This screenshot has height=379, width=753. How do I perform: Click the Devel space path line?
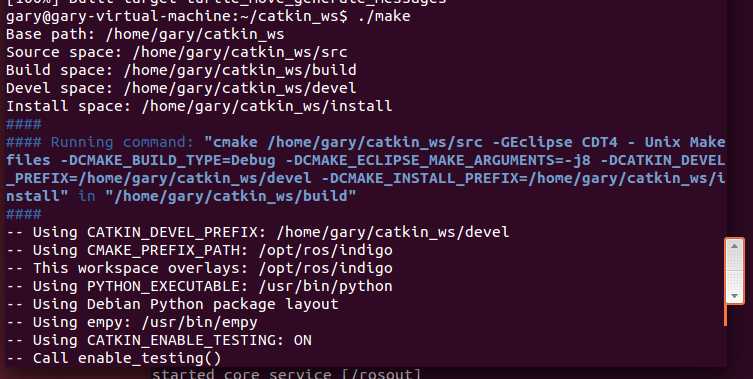click(x=182, y=88)
